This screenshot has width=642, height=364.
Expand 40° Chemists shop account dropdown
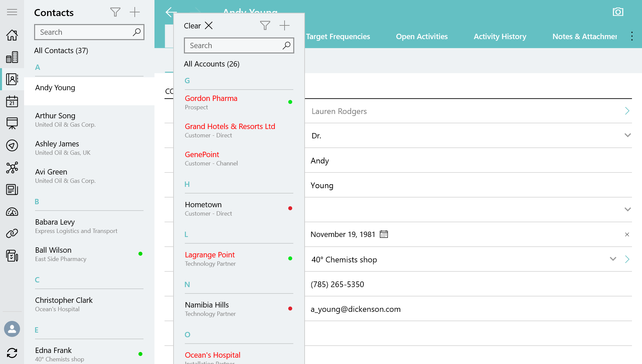(x=613, y=259)
